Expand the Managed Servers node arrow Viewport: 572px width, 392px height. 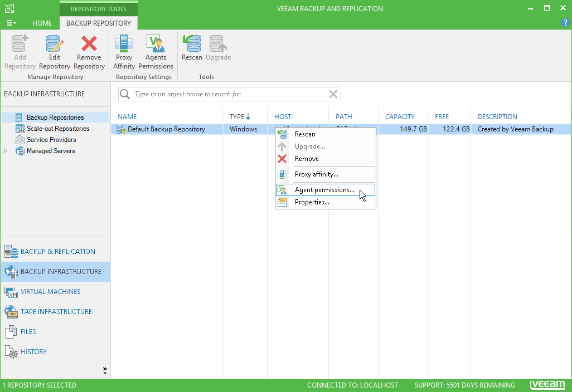pos(6,151)
